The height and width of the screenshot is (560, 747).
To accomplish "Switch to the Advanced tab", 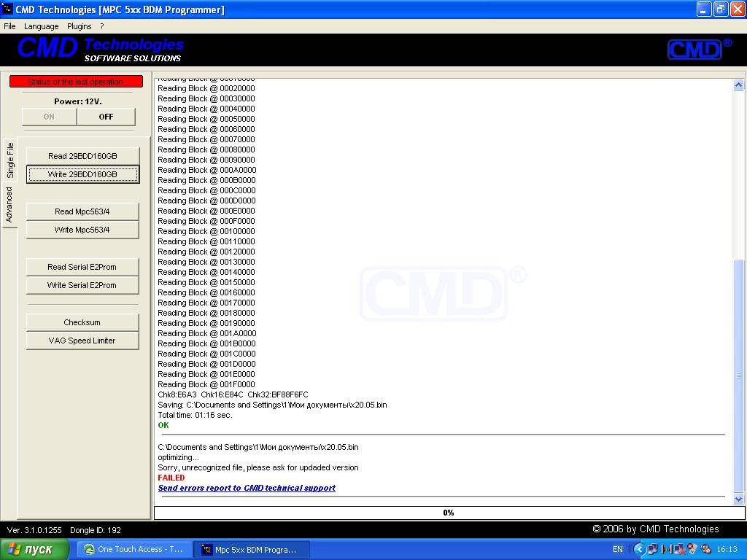I will [x=9, y=205].
